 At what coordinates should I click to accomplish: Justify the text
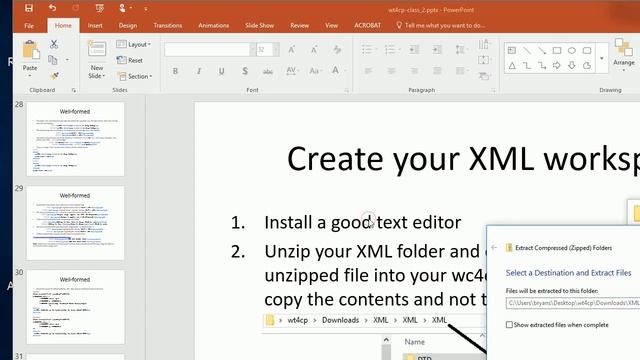tap(437, 71)
